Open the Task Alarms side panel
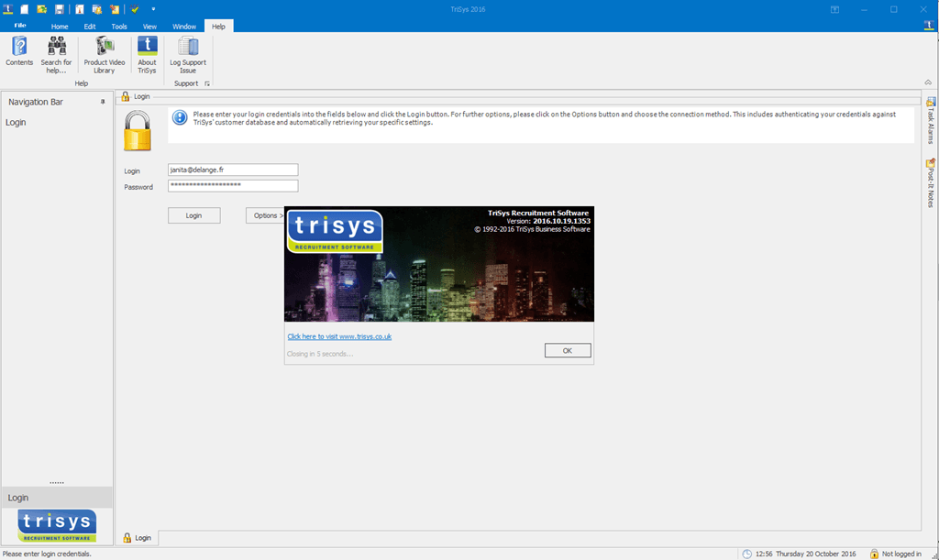Viewport: 939px width, 560px height. [x=931, y=120]
